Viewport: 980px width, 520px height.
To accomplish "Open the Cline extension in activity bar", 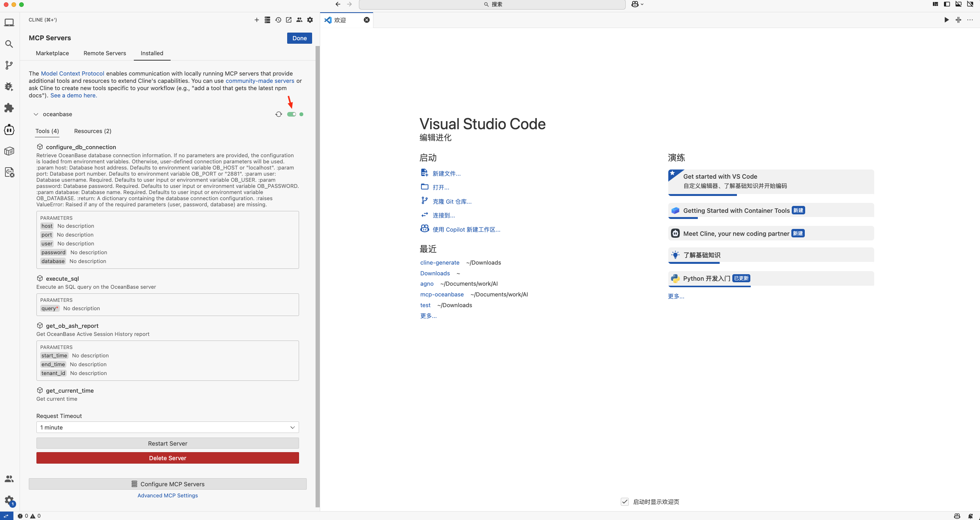I will coord(9,130).
